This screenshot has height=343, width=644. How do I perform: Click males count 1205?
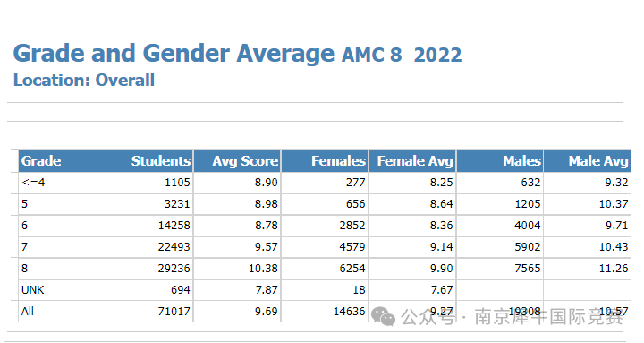coord(528,203)
